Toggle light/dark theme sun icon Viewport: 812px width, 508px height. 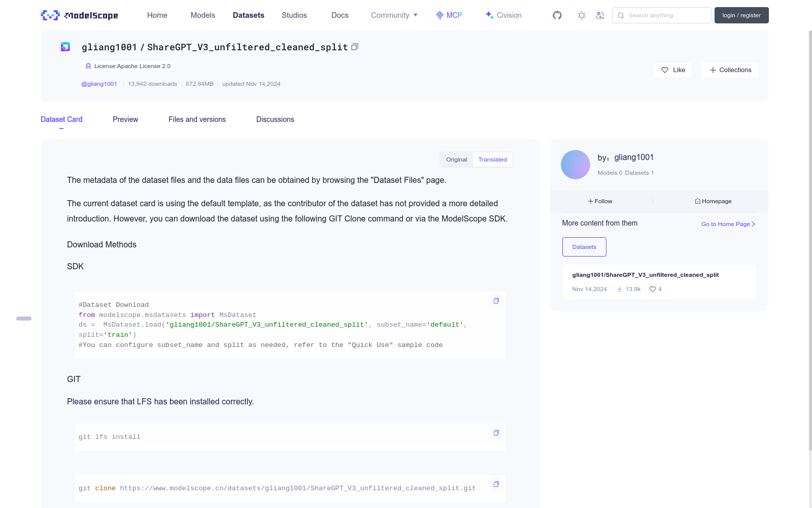(x=582, y=15)
